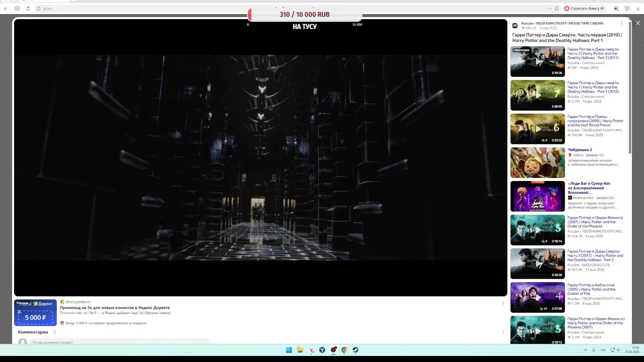Click the main video player area
The image size is (644, 362).
261,157
